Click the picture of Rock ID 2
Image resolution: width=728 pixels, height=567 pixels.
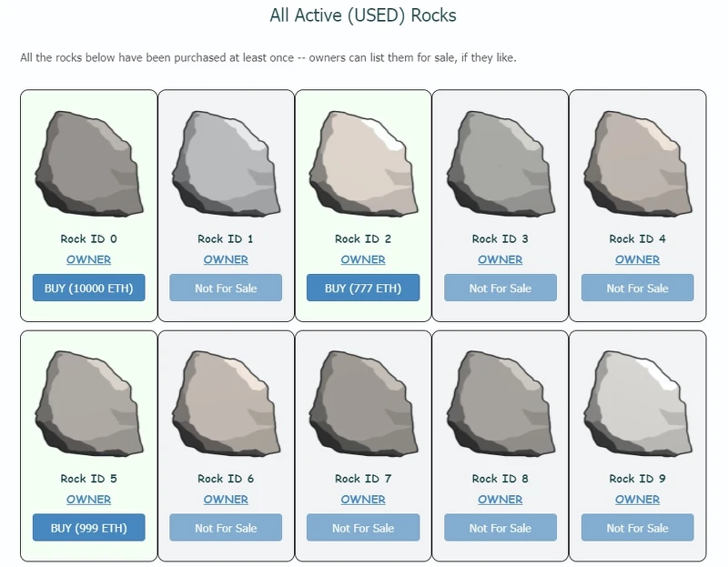tap(363, 162)
